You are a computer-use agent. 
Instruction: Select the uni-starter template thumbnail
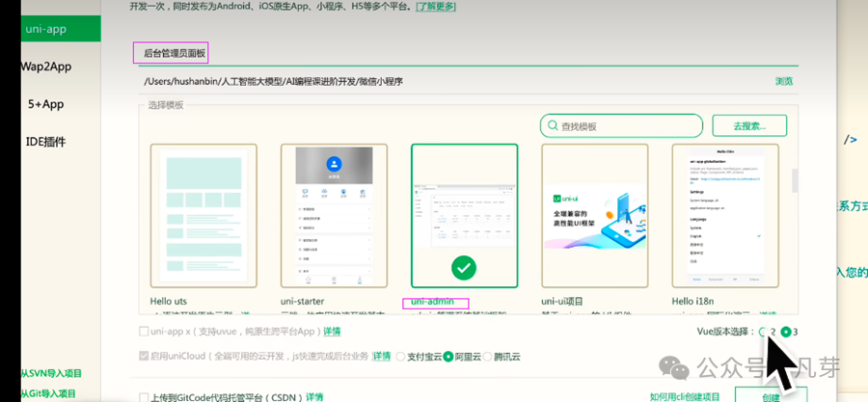(x=334, y=216)
